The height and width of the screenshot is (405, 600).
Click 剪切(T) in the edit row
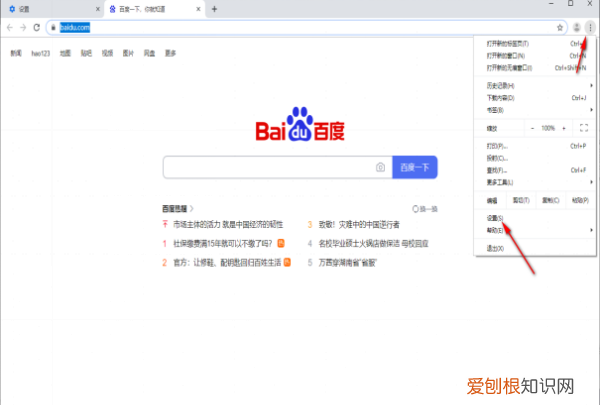point(521,201)
